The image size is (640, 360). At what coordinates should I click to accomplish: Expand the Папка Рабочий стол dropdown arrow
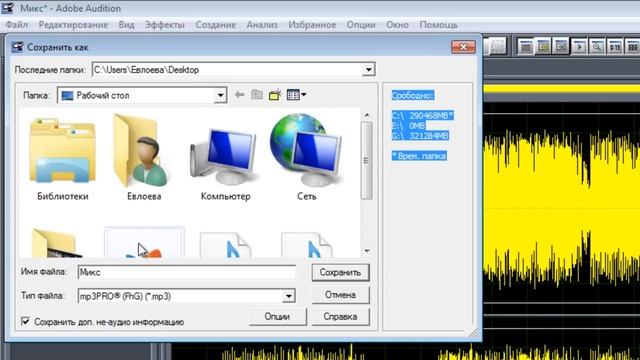[x=220, y=96]
